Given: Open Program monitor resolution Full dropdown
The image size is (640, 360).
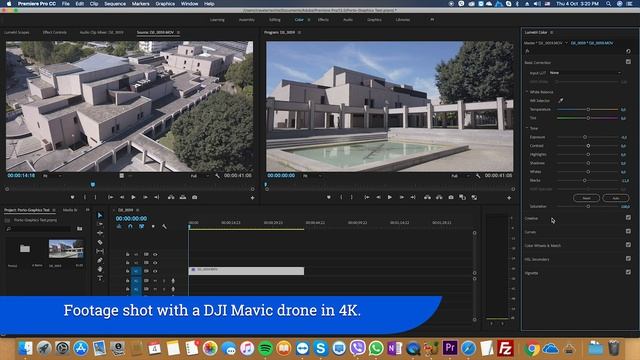Looking at the screenshot, I should coord(459,176).
